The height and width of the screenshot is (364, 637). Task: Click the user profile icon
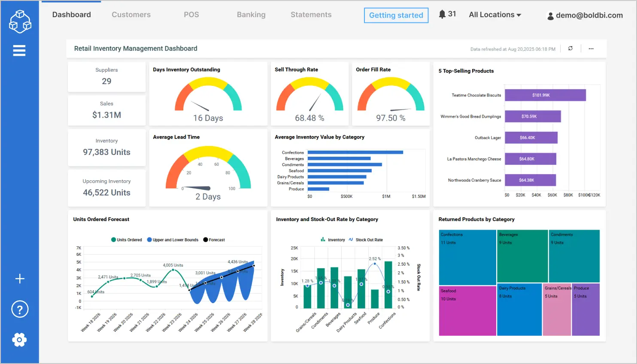point(550,16)
